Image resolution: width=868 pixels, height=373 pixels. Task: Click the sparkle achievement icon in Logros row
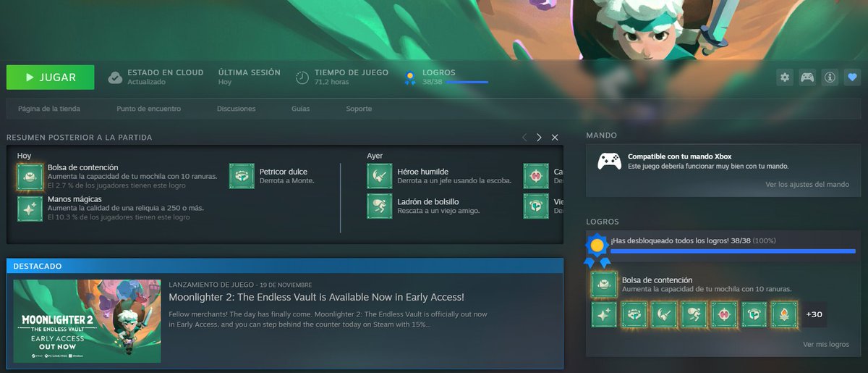pyautogui.click(x=604, y=315)
